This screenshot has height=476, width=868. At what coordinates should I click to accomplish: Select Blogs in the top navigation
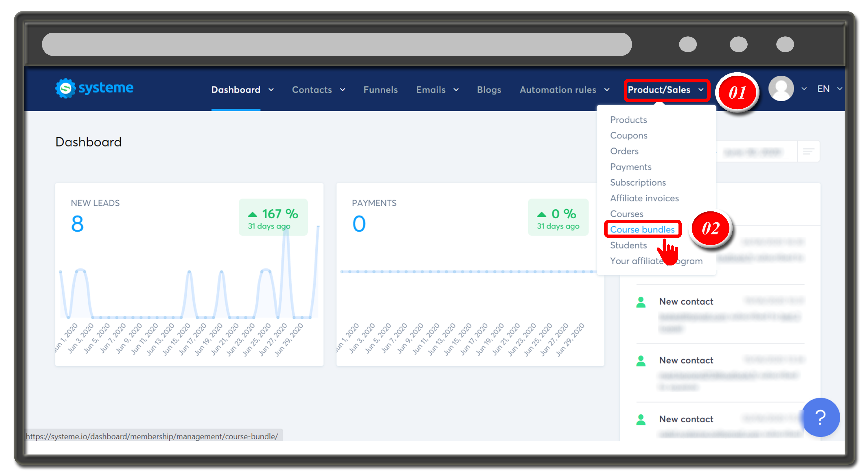point(489,90)
